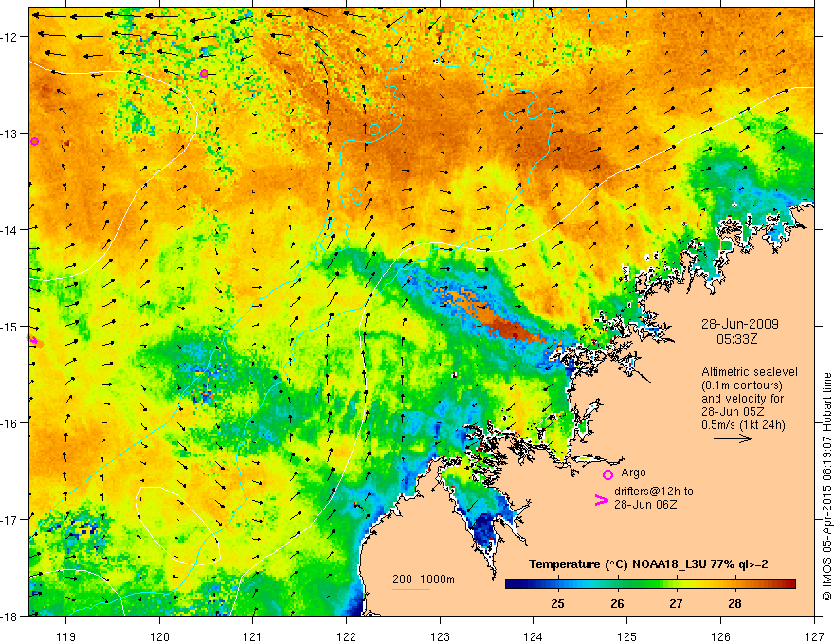Click the 0.5m/s velocity reference arrow
Screen dimensions: 834x644
(733, 438)
